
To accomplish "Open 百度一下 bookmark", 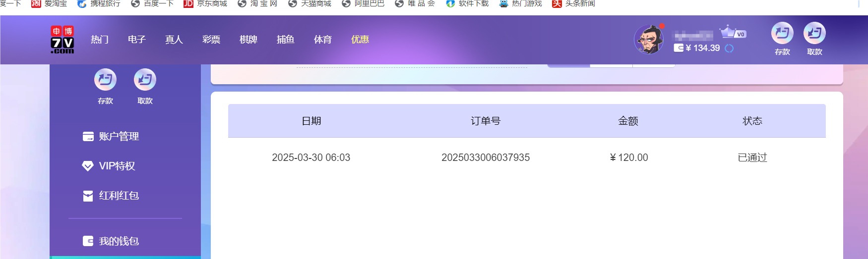I will click(x=152, y=3).
